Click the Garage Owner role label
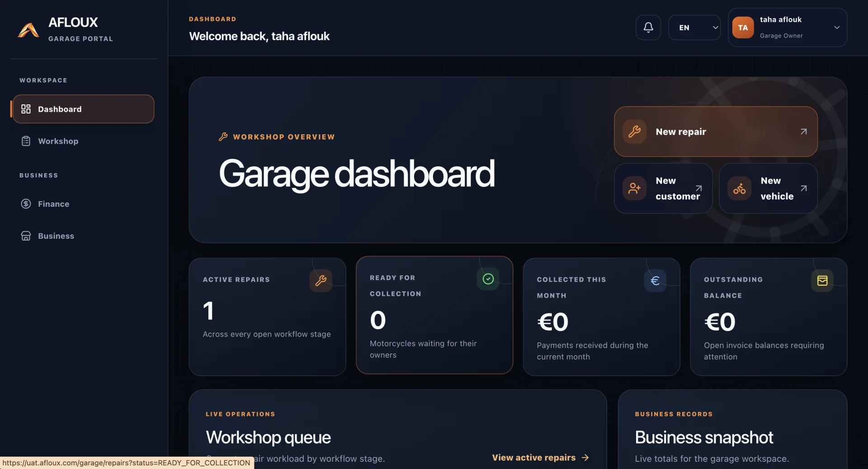 click(x=781, y=36)
